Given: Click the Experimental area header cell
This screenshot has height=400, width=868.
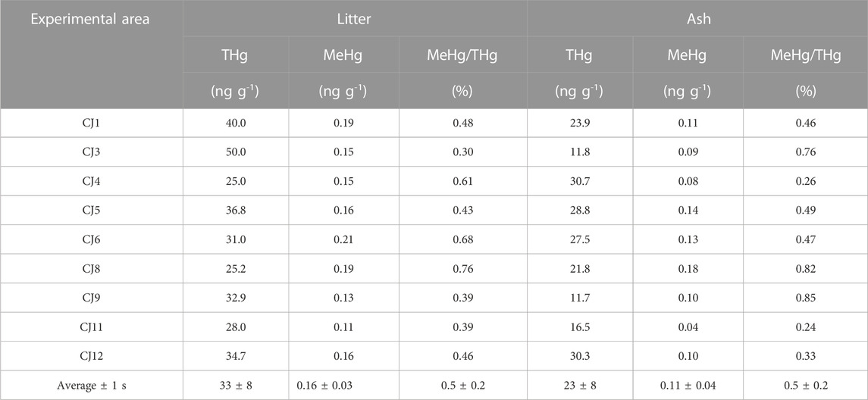Looking at the screenshot, I should pyautogui.click(x=92, y=19).
